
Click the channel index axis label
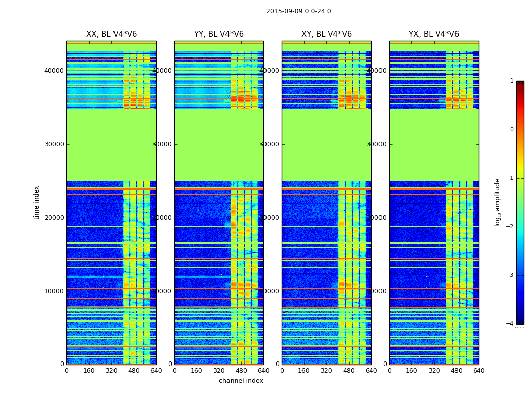point(241,381)
